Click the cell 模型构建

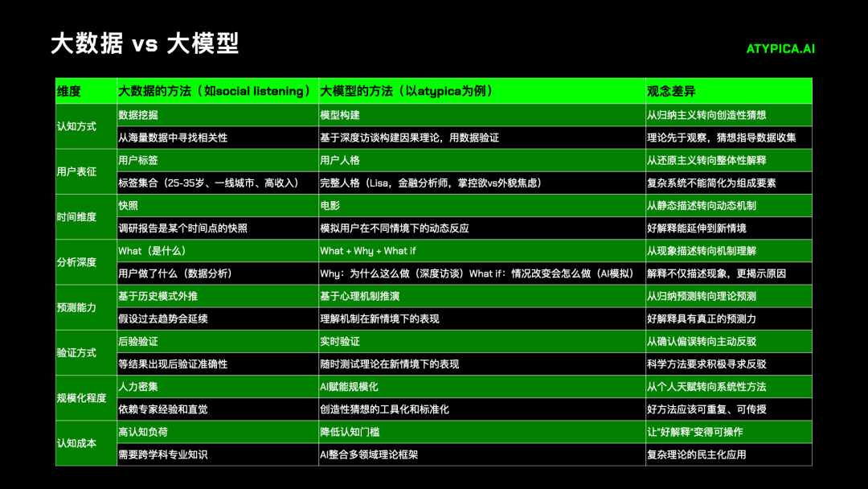pyautogui.click(x=481, y=115)
